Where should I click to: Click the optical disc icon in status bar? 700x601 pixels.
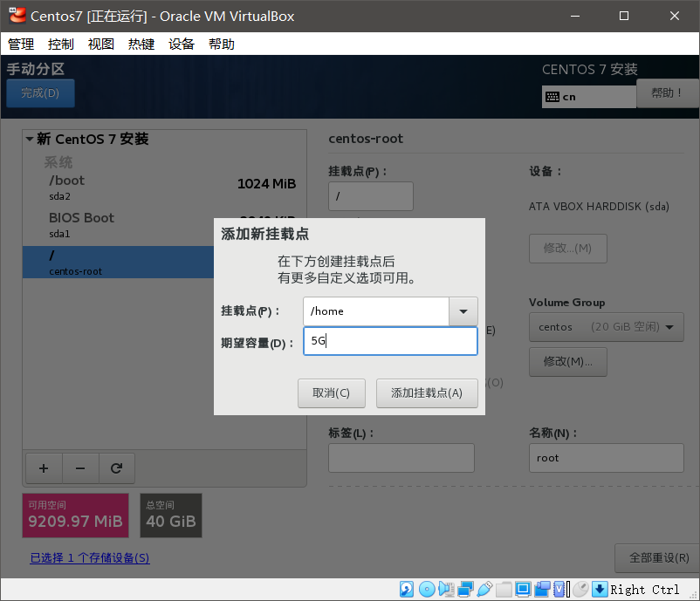pos(427,589)
